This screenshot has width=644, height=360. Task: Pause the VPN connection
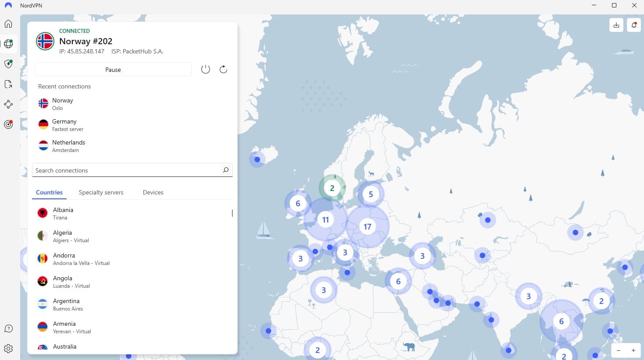point(113,70)
